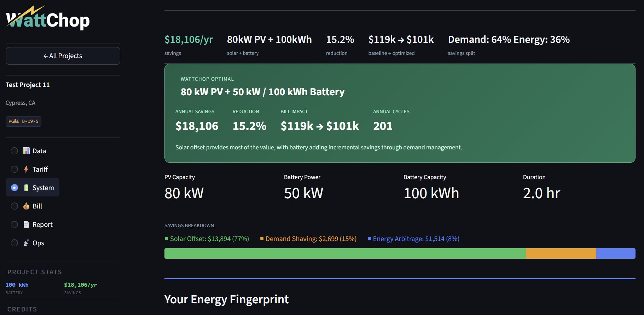Click the System battery icon

26,188
